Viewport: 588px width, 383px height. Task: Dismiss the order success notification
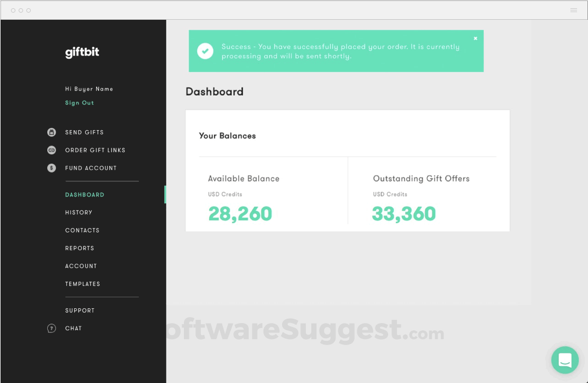coord(475,38)
